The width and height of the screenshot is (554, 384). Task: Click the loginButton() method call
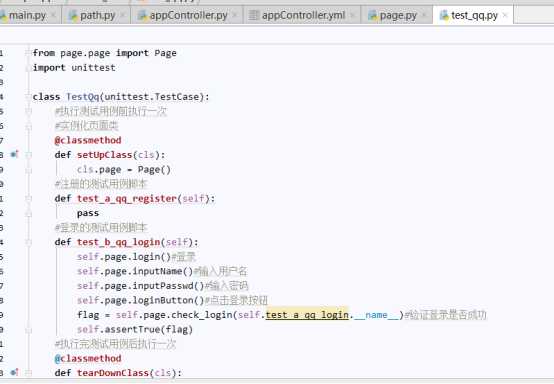(168, 300)
